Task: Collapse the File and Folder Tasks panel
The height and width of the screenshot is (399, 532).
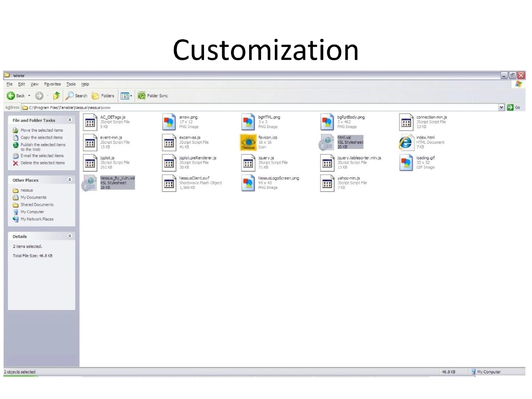Action: point(70,120)
